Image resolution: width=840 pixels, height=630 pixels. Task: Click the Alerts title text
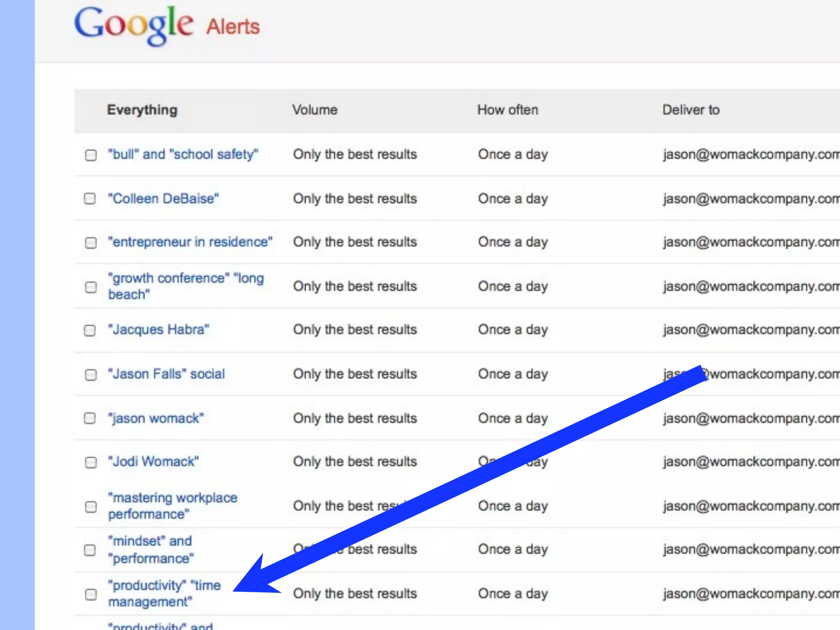point(233,27)
